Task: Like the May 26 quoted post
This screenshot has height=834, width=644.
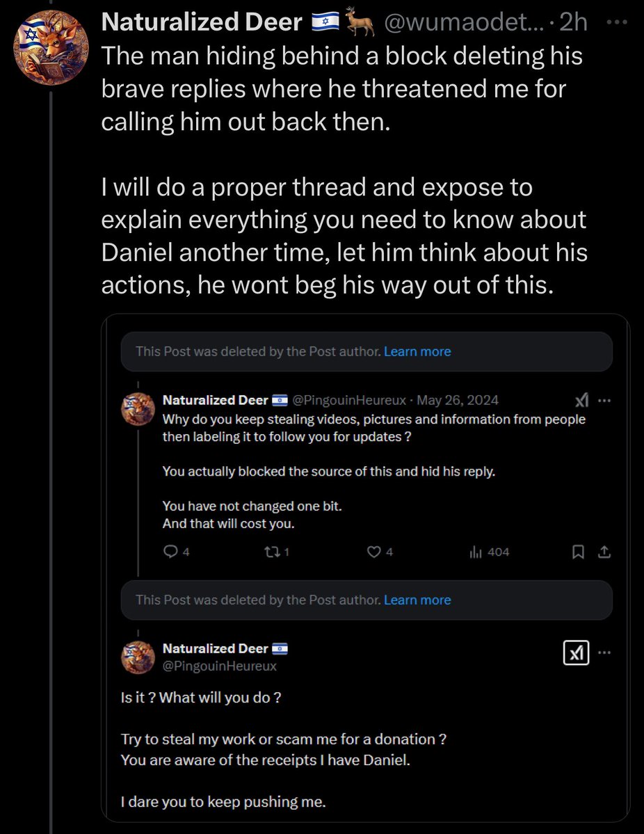Action: click(374, 552)
